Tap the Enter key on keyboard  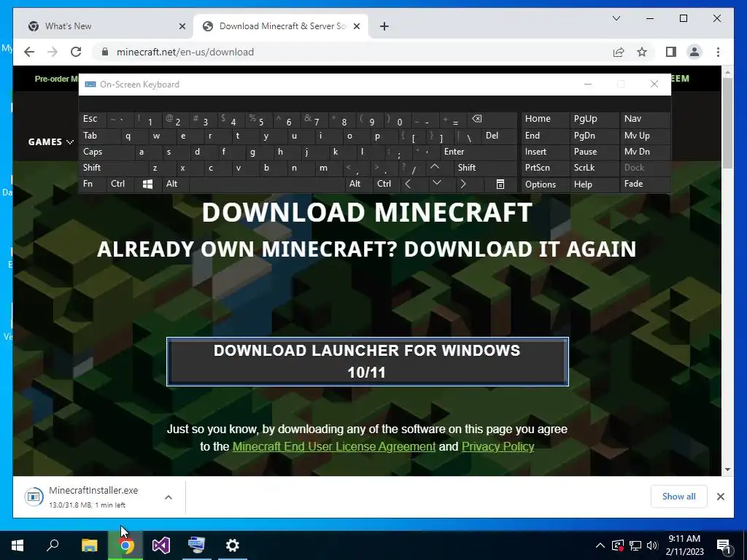pos(479,152)
